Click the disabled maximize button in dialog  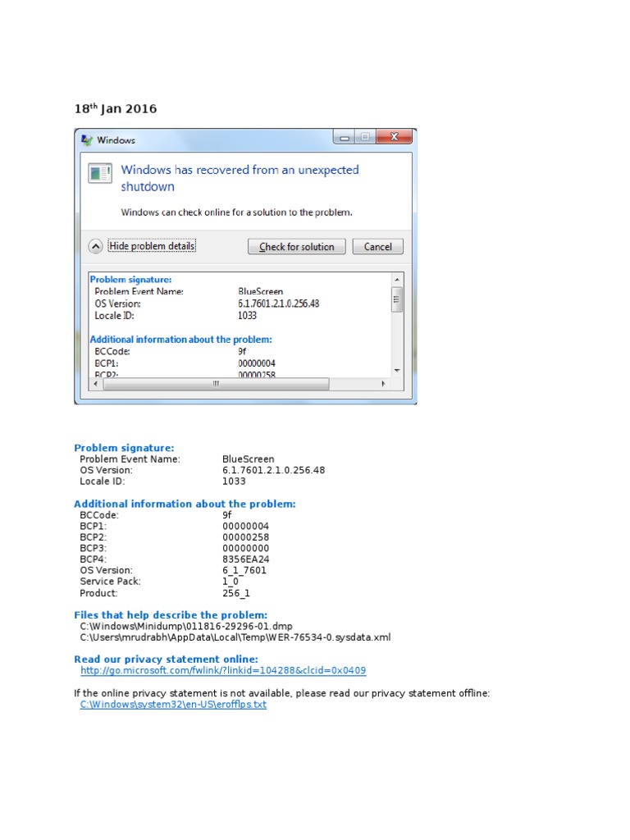365,137
